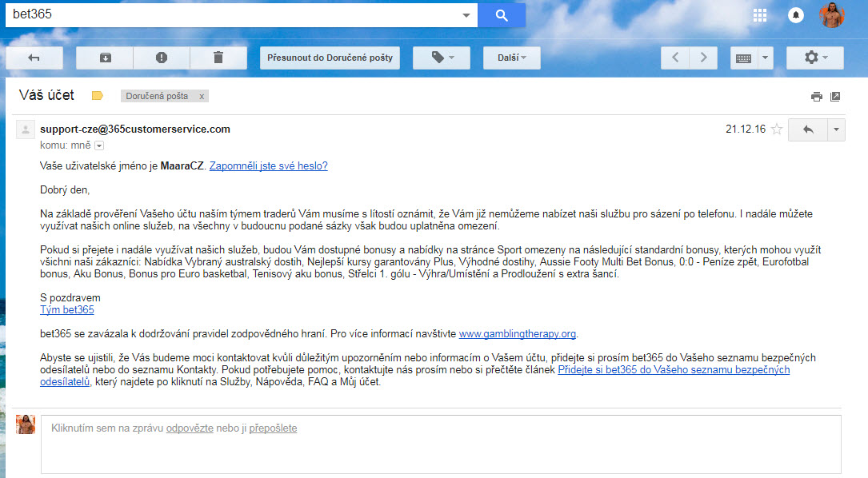This screenshot has width=868, height=478.
Task: Click own avatar beside the reply box
Action: 26,424
